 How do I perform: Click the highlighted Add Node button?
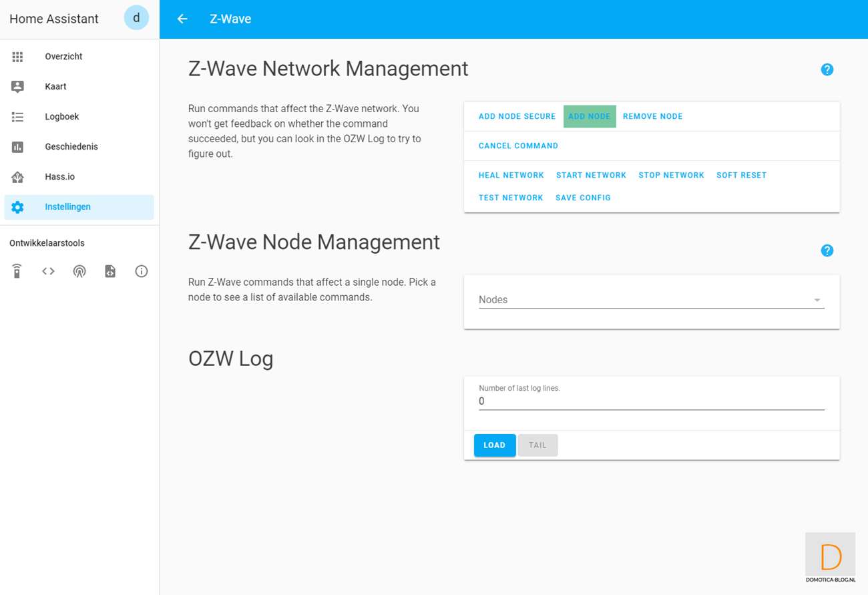(x=590, y=116)
